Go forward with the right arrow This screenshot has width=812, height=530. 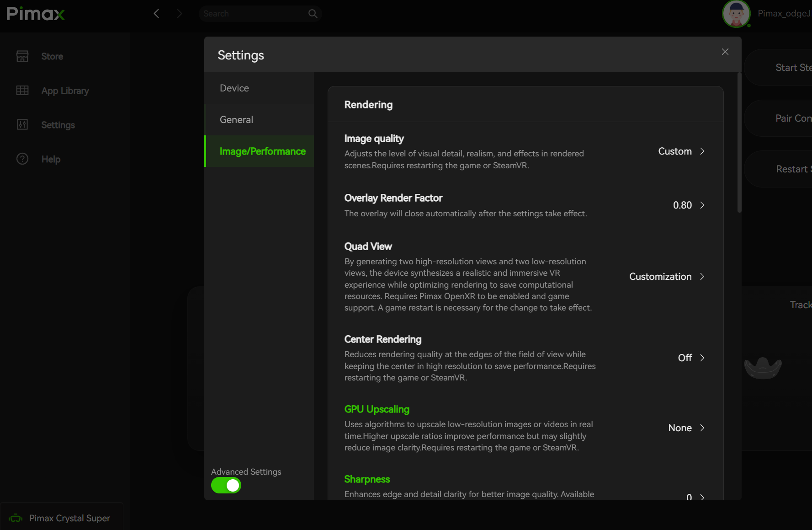tap(179, 14)
